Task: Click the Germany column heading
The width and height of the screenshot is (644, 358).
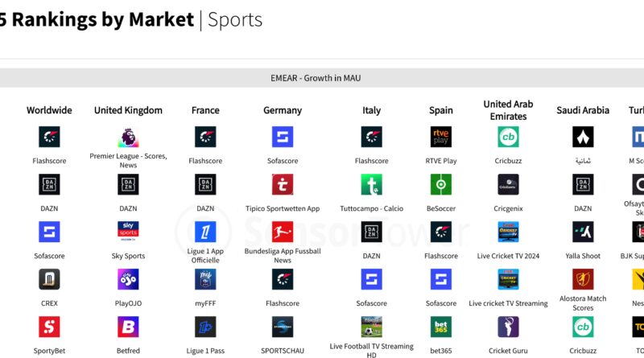Action: (283, 110)
